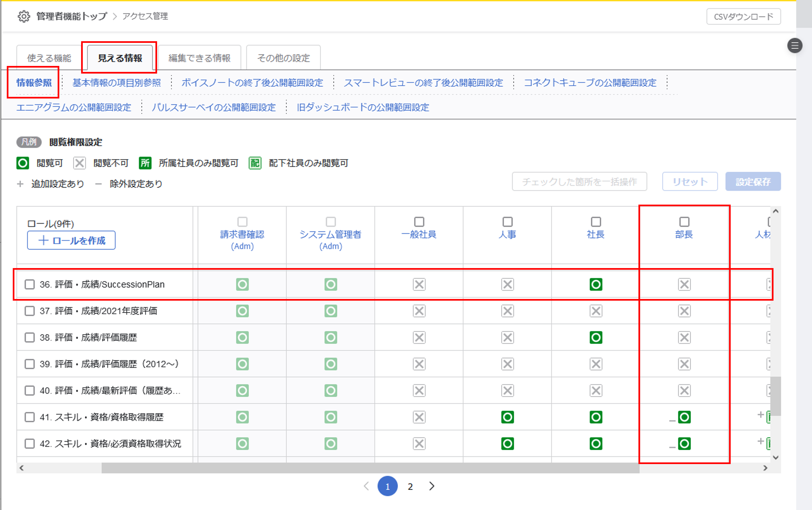Screen dimensions: 812x510
Task: Toggle 人事 permission for row 40 最新評価
Action: pyautogui.click(x=507, y=391)
